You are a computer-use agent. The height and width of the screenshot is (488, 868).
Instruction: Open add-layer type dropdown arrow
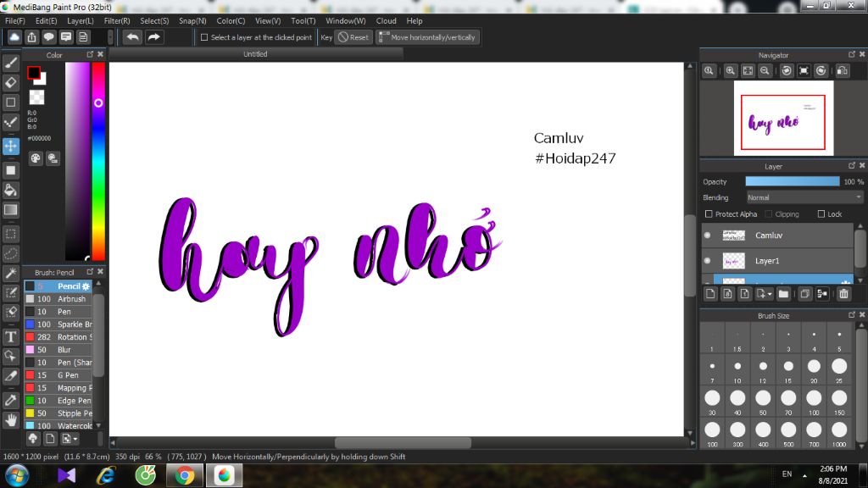[770, 294]
